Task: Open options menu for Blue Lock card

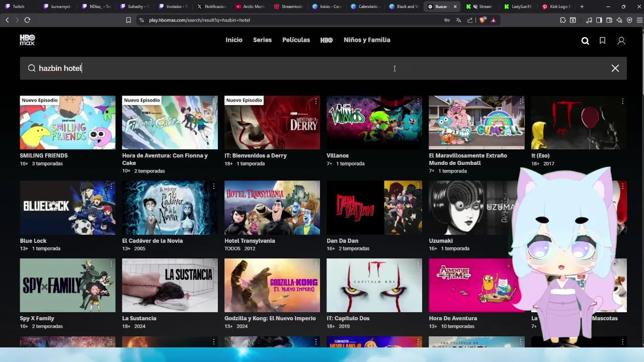Action: click(x=111, y=187)
